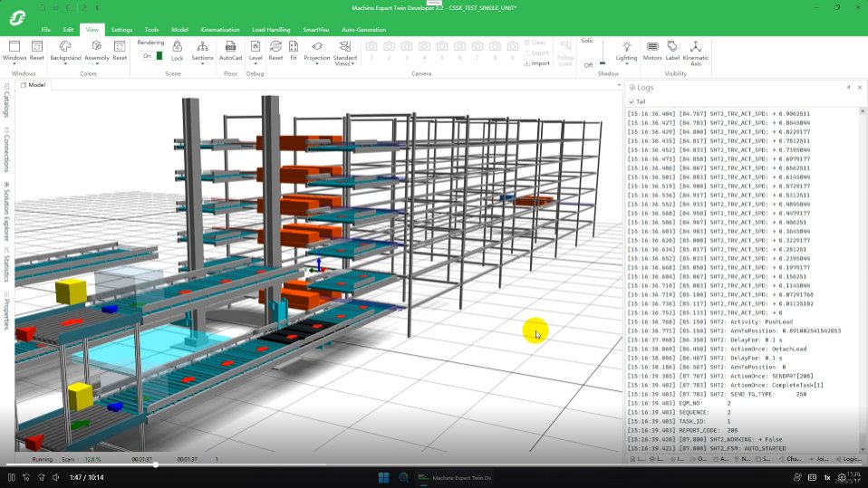Open the Assembly colors tool
This screenshot has width=868, height=488.
coord(97,50)
